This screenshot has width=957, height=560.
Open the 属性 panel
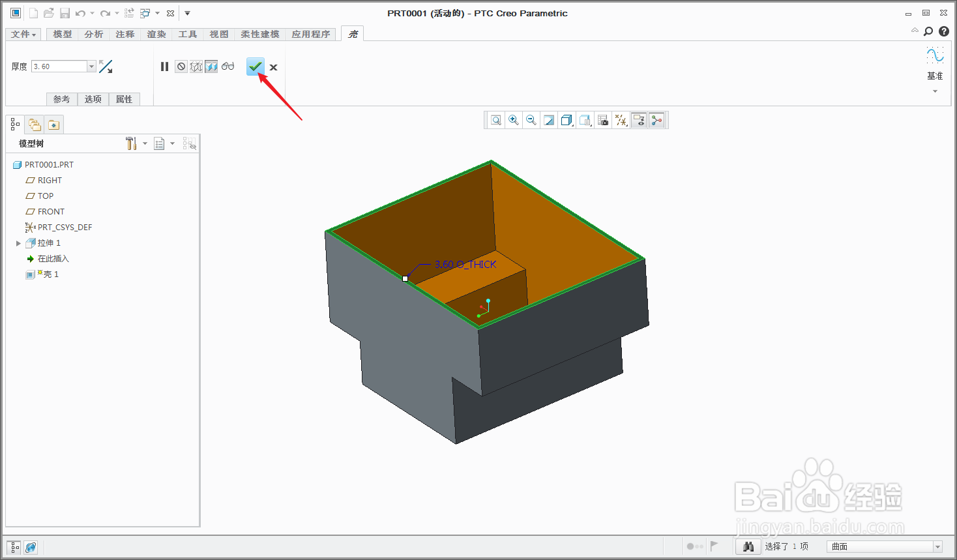[x=124, y=99]
